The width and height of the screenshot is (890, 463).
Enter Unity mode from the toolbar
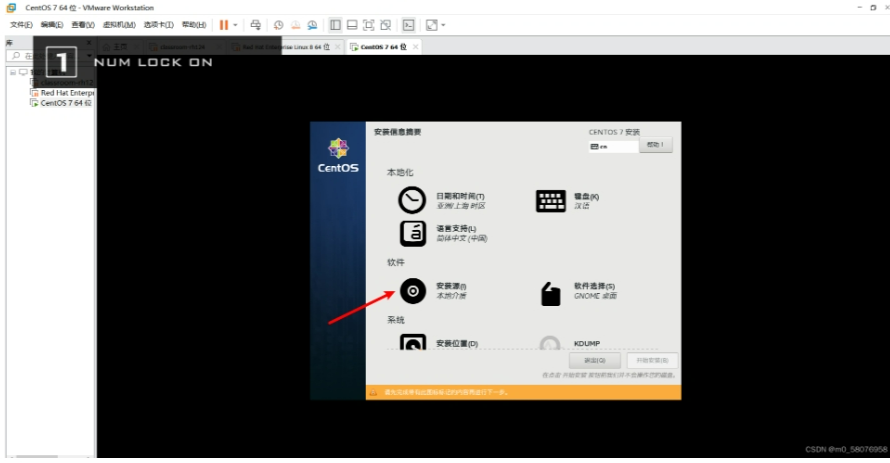[x=386, y=25]
